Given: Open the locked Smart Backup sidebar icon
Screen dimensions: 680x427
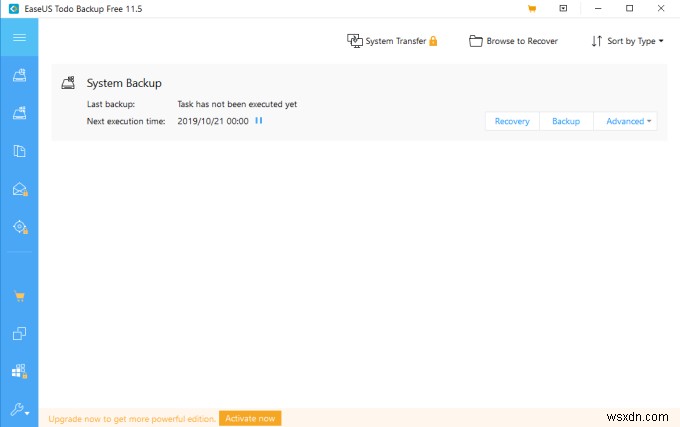Looking at the screenshot, I should click(x=20, y=227).
